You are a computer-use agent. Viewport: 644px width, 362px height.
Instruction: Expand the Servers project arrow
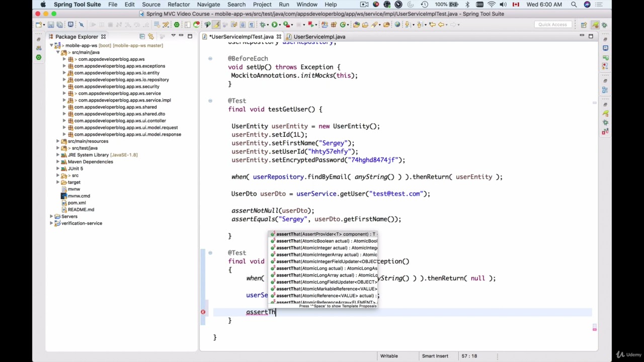51,216
